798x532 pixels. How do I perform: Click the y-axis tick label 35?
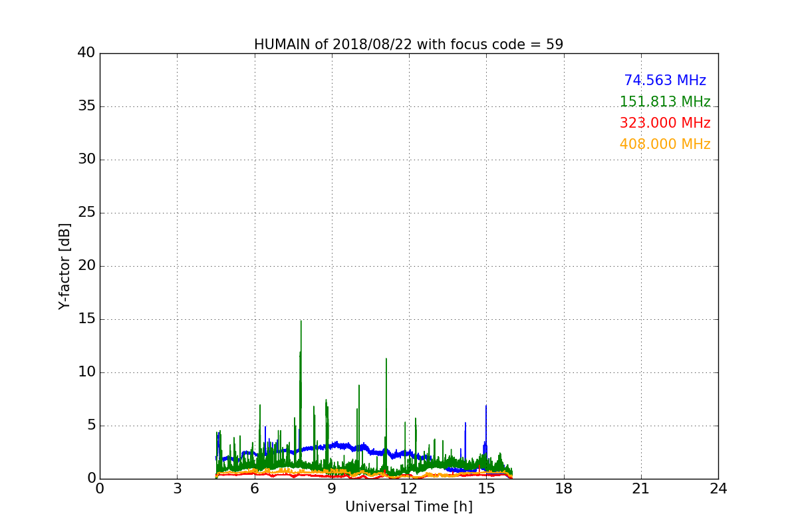point(86,106)
